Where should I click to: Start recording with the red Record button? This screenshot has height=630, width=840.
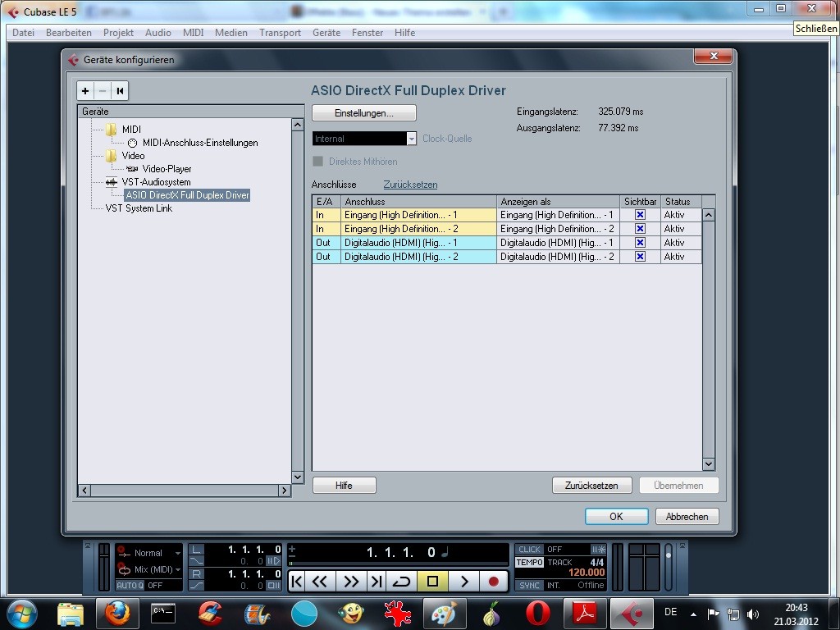pos(493,582)
